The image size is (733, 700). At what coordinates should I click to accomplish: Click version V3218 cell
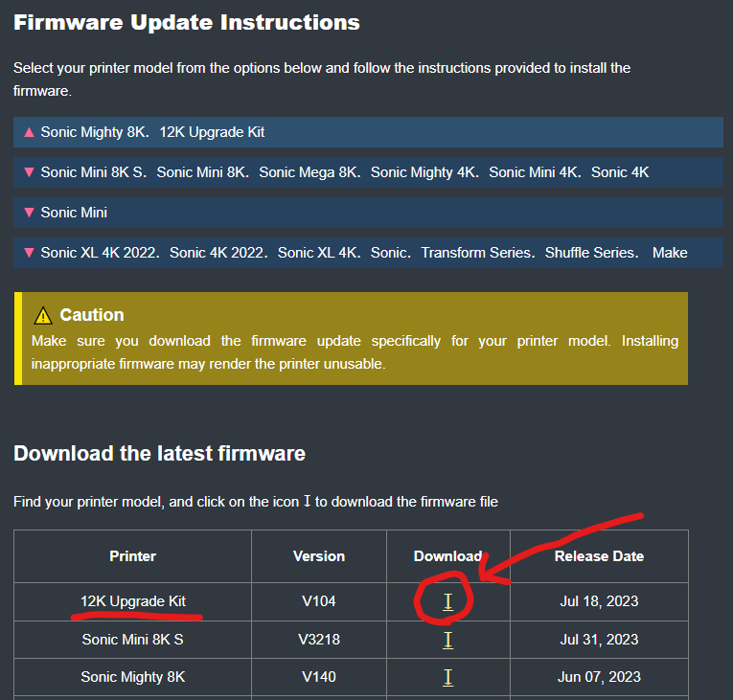pyautogui.click(x=319, y=640)
